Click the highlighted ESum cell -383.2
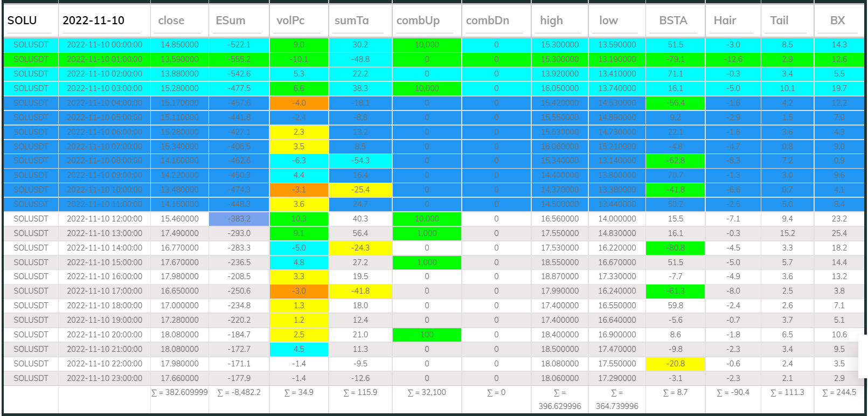This screenshot has width=868, height=416. tap(239, 219)
